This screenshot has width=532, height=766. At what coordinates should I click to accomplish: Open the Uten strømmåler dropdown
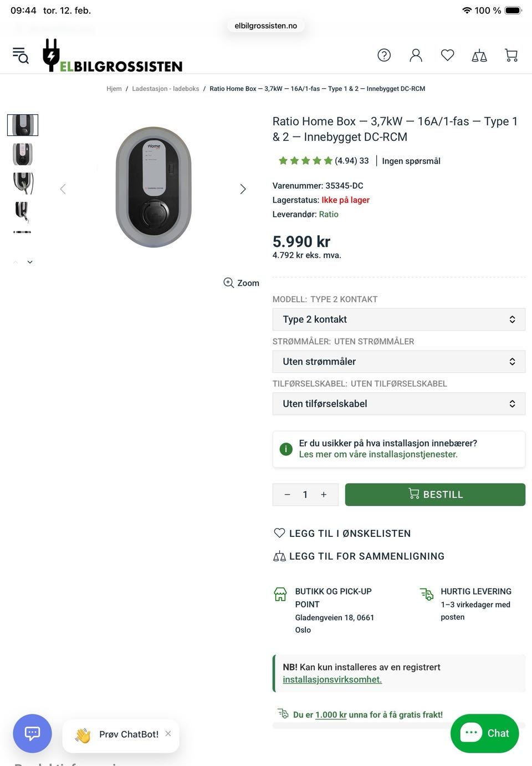tap(398, 362)
